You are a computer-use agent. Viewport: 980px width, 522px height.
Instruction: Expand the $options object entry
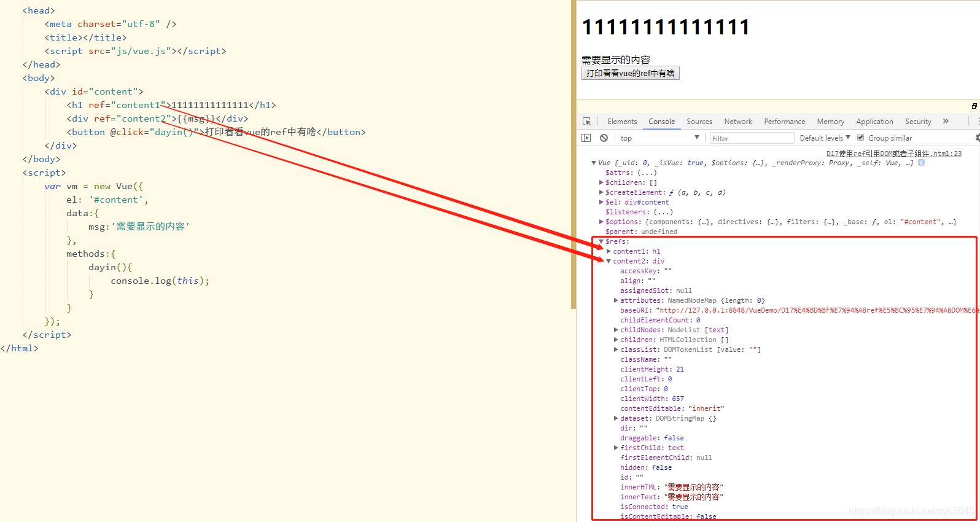[x=601, y=222]
